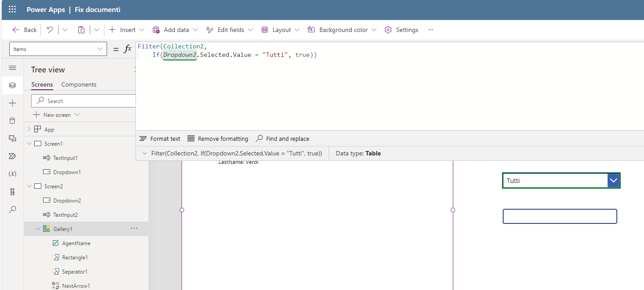
Task: Select the Tutti dropdown on the canvas
Action: pos(561,180)
